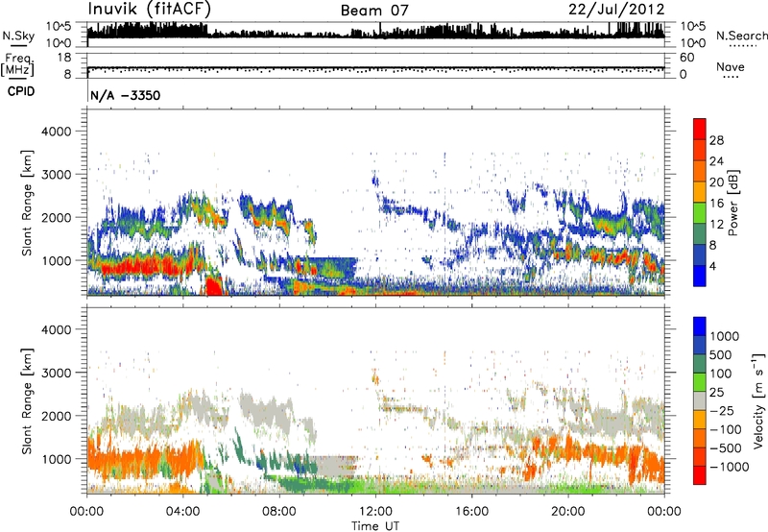This screenshot has width=768, height=532.
Task: Select the "4" tick on Power colorbar
Action: (712, 266)
